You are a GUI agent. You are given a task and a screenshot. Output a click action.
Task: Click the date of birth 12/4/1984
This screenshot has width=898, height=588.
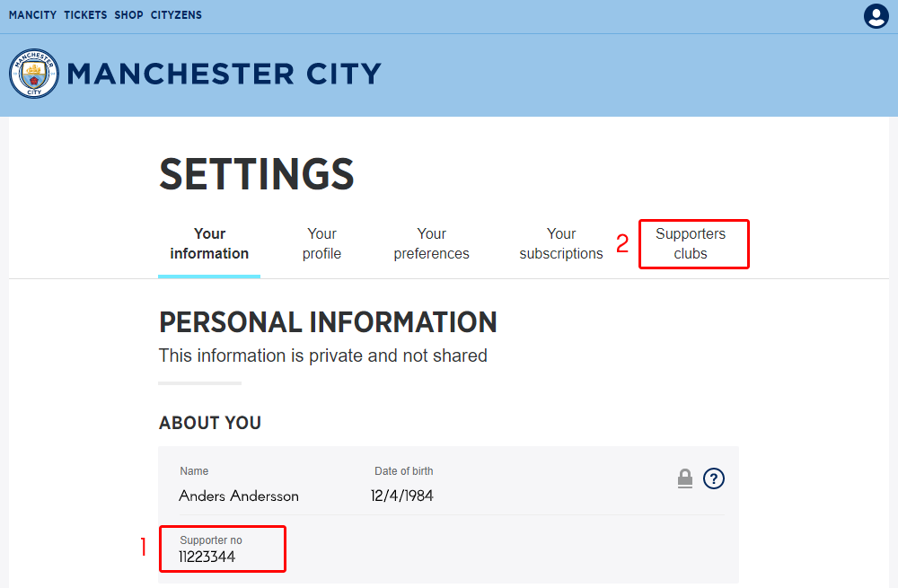pyautogui.click(x=402, y=496)
